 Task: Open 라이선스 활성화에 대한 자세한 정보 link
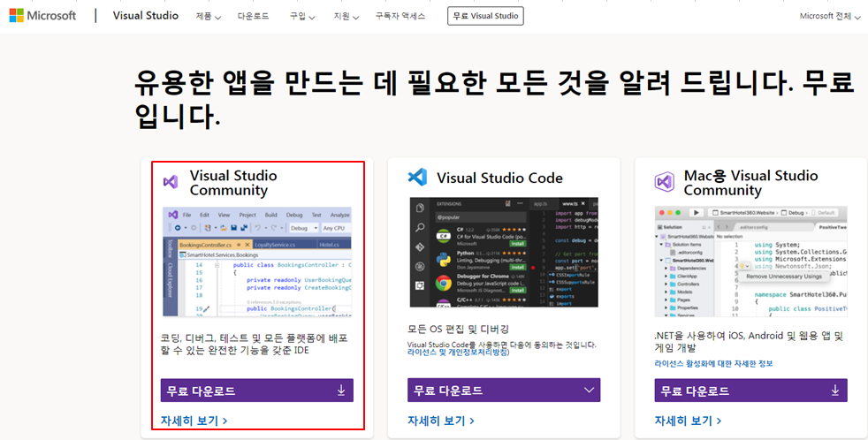(713, 364)
